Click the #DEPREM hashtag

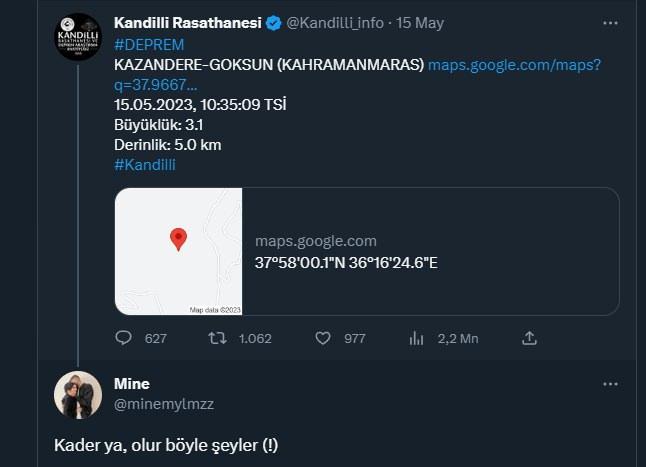(149, 44)
